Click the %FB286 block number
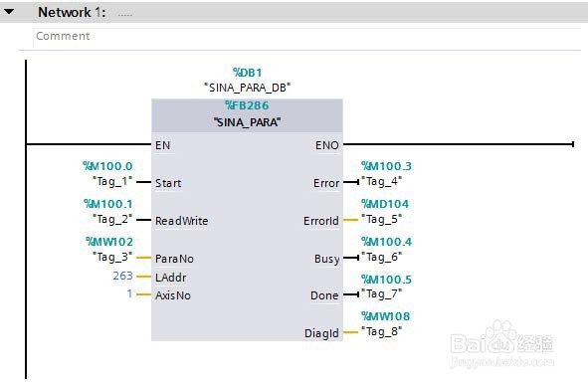The height and width of the screenshot is (383, 588). coord(247,105)
